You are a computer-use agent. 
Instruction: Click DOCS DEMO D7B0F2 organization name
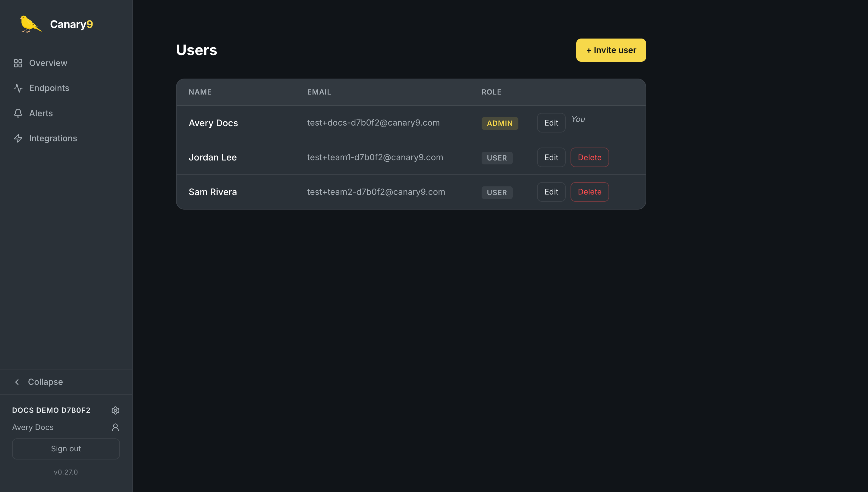tap(52, 410)
